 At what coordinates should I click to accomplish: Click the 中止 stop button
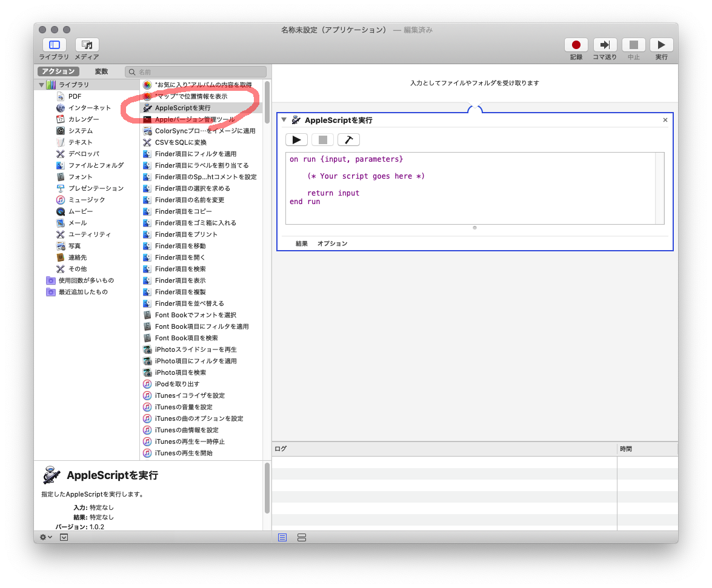[633, 45]
